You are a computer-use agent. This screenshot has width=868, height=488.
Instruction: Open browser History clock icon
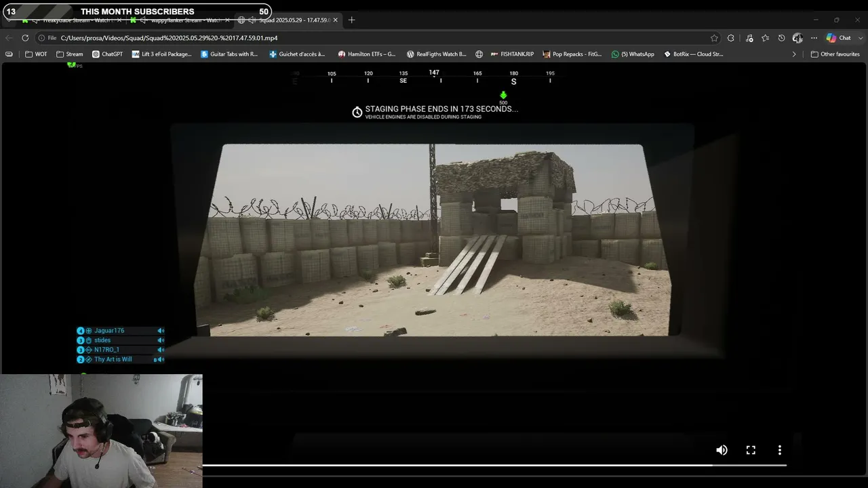[x=781, y=38]
